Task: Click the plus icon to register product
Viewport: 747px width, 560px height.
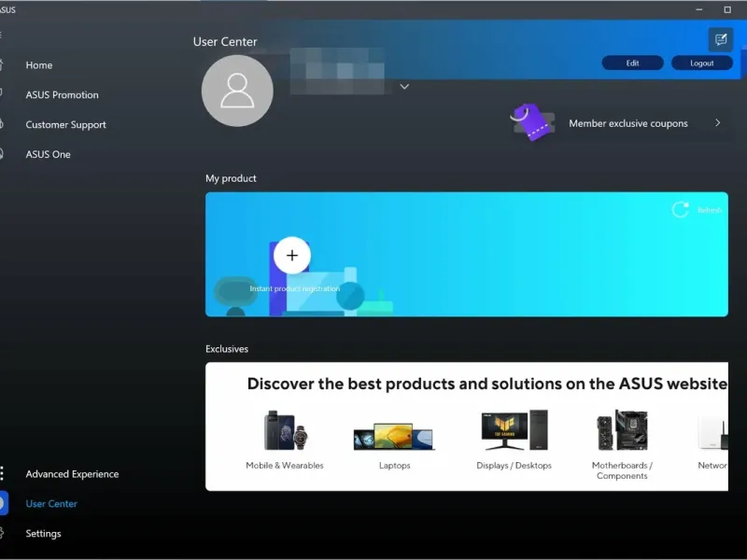Action: (x=292, y=255)
